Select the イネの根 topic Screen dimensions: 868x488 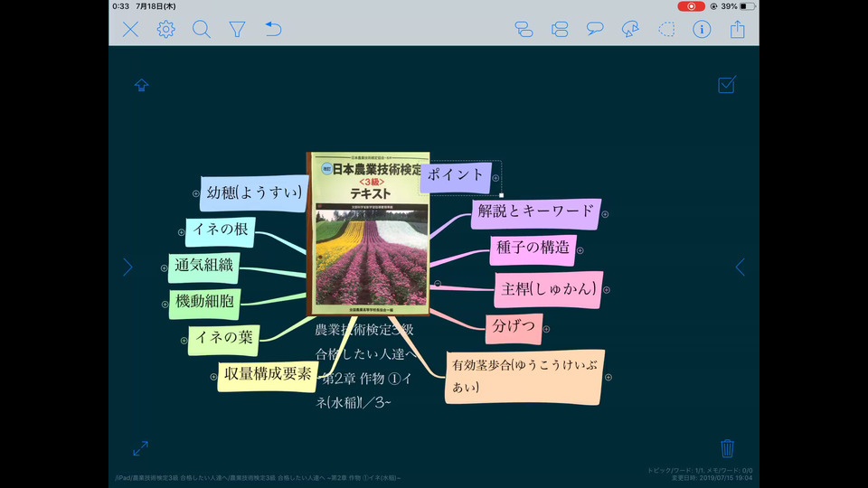(x=221, y=232)
